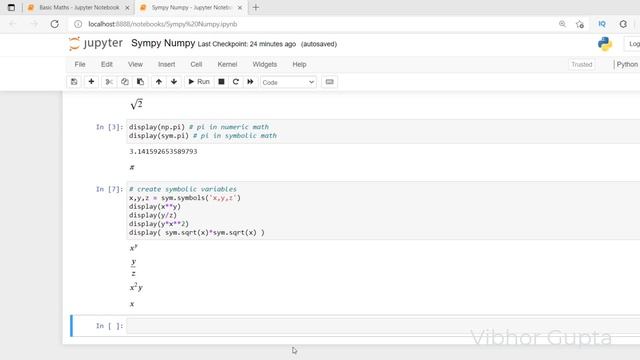The height and width of the screenshot is (360, 640).
Task: Open the Kernel menu
Action: pos(227,64)
